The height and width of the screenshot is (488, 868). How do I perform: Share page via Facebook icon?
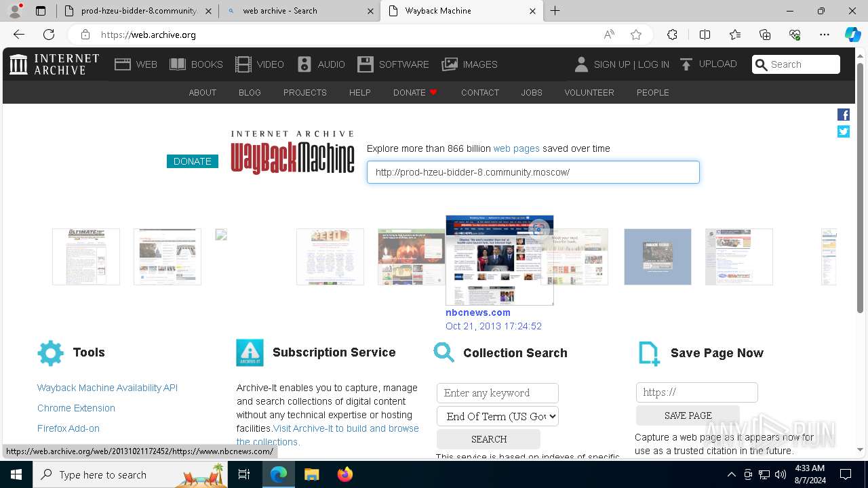844,115
